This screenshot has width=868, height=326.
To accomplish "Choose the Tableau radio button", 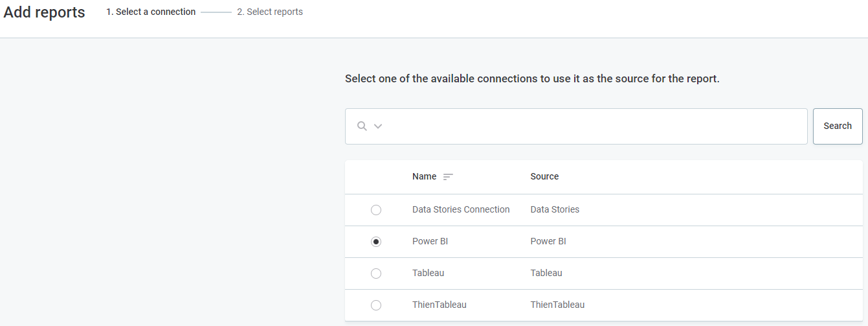I will pos(376,274).
